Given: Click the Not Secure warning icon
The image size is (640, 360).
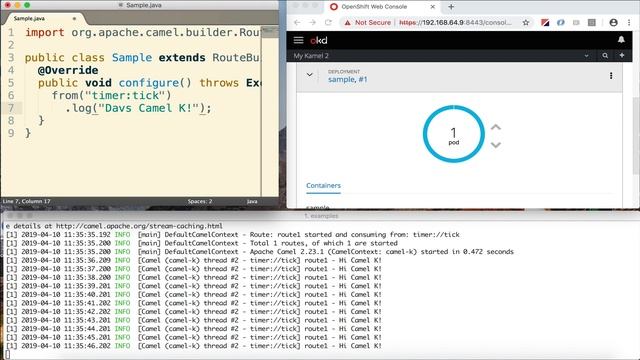Looking at the screenshot, I should (x=347, y=22).
